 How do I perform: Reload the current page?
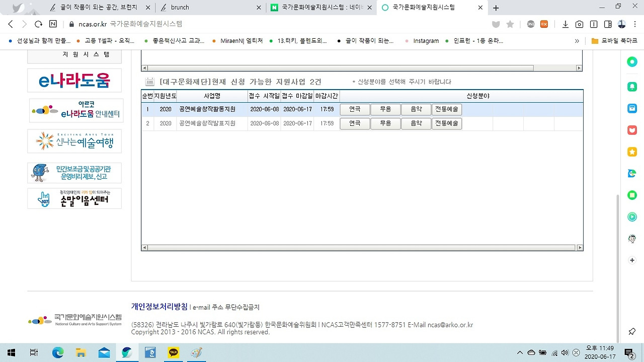pyautogui.click(x=38, y=24)
